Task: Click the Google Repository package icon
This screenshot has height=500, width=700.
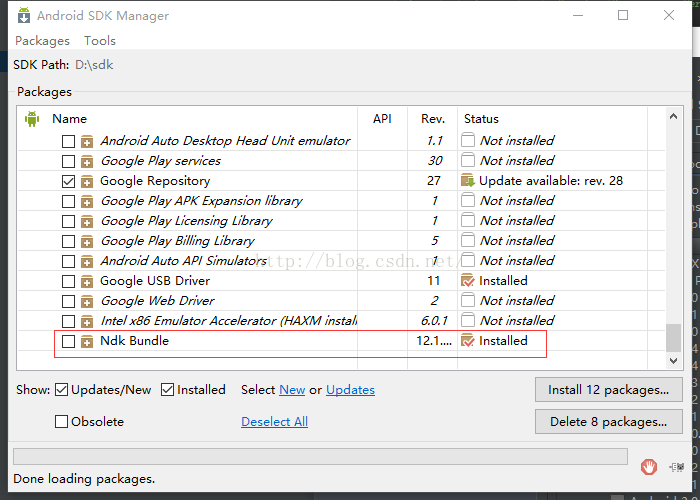Action: click(x=87, y=181)
